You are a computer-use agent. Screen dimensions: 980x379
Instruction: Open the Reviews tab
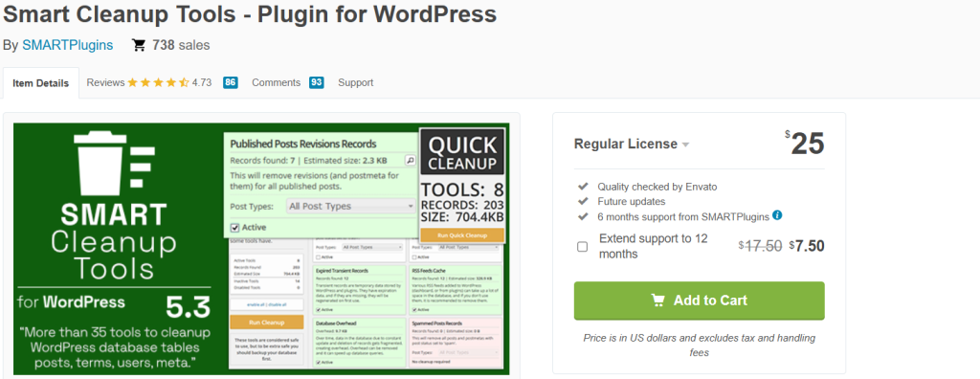tap(105, 82)
